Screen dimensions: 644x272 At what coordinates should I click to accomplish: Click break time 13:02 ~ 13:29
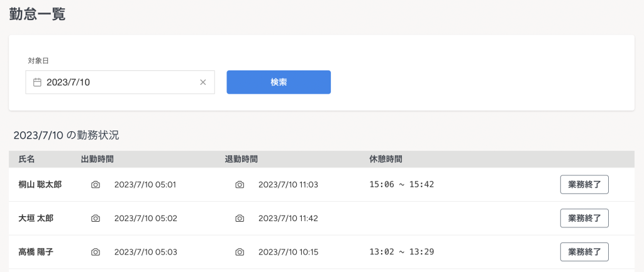click(x=401, y=252)
